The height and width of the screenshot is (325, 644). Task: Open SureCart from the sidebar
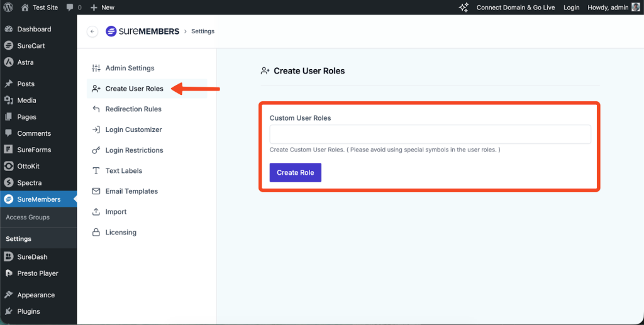pyautogui.click(x=31, y=46)
